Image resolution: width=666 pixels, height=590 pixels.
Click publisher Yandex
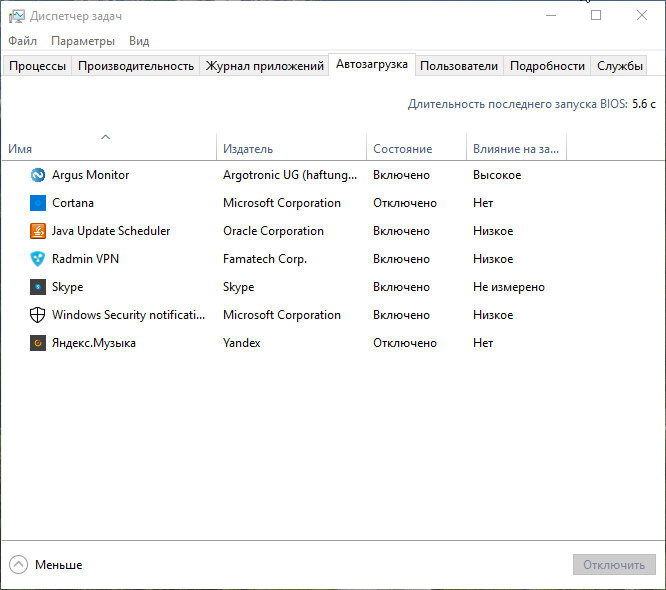pos(242,343)
